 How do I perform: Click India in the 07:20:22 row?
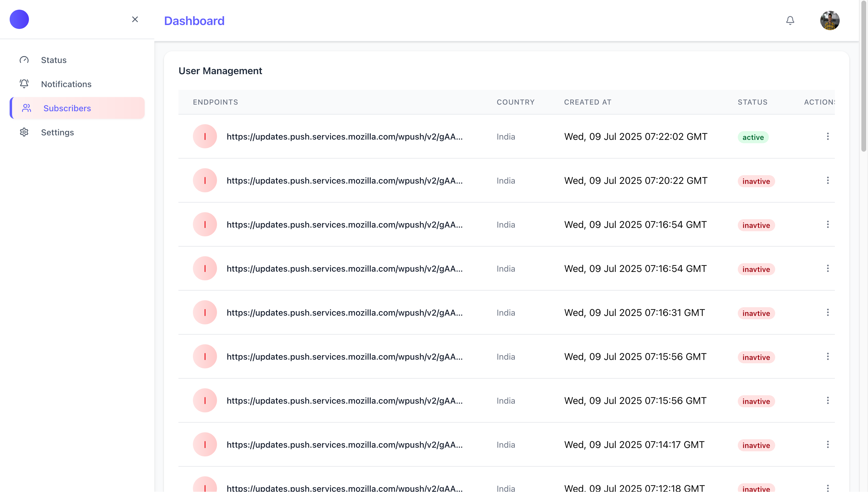pos(506,181)
